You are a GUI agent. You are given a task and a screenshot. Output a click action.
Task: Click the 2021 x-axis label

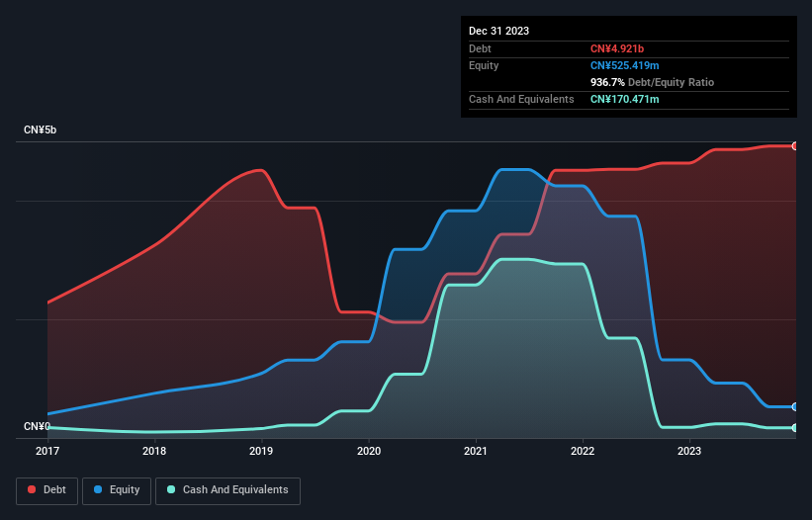pos(476,451)
